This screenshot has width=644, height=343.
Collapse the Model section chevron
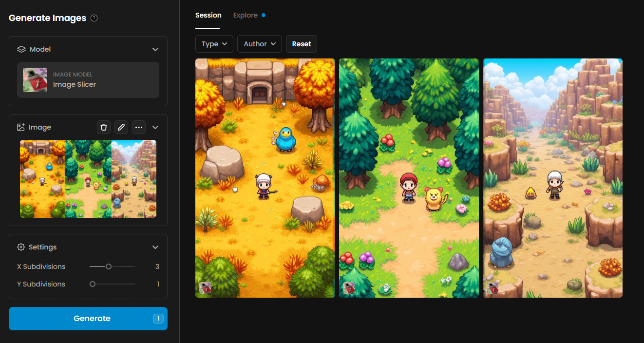(155, 49)
